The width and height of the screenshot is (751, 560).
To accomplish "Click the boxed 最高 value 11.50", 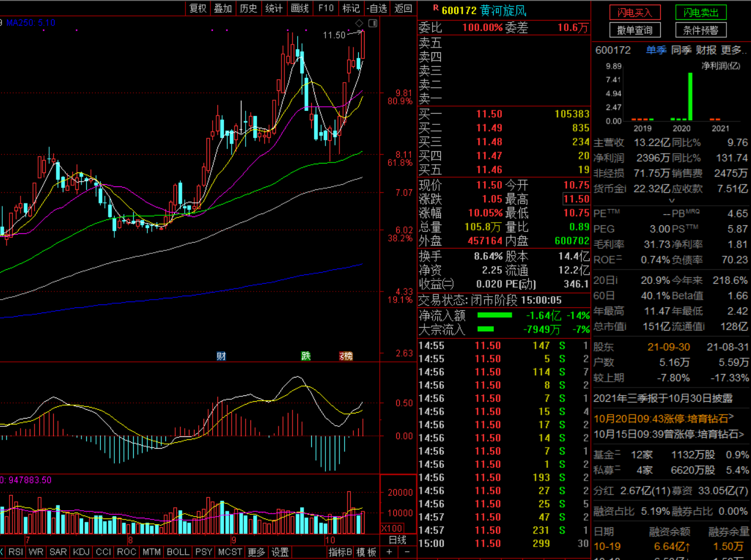I will tap(576, 199).
